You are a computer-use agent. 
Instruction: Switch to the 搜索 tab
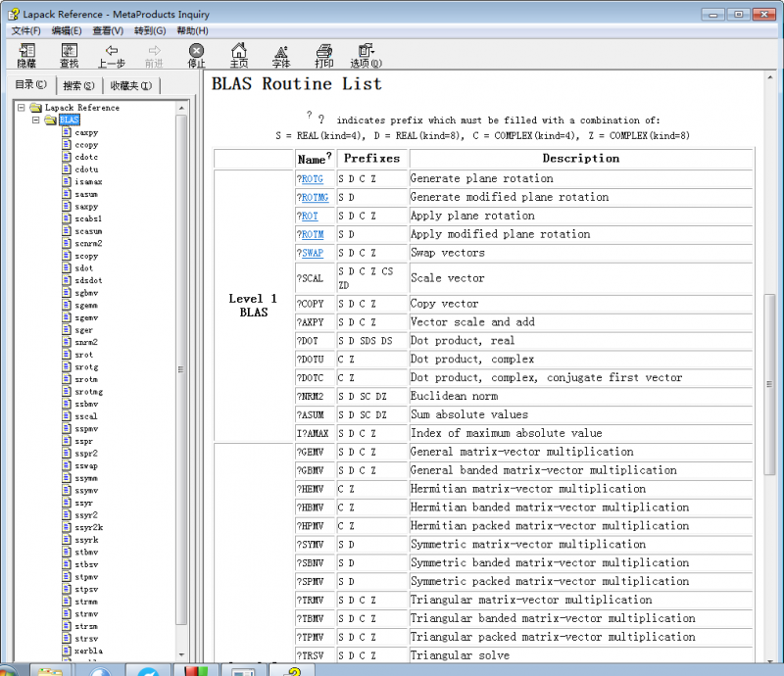tap(78, 85)
